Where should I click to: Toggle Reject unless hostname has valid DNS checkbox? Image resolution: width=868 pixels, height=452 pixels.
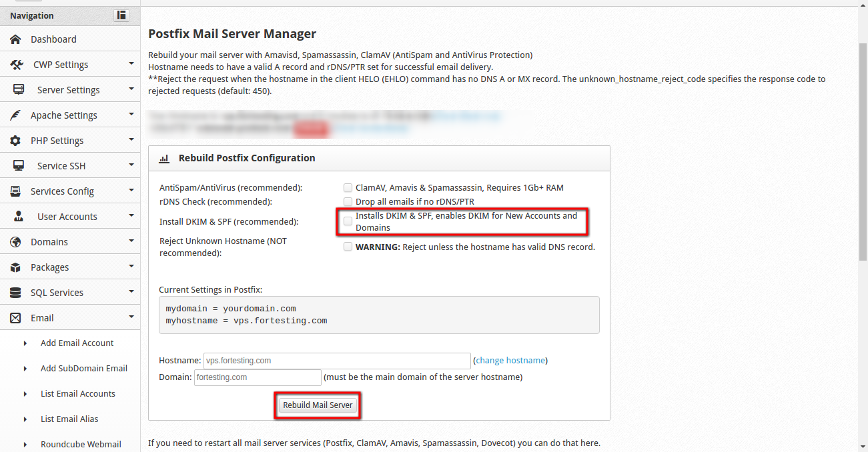pos(348,247)
